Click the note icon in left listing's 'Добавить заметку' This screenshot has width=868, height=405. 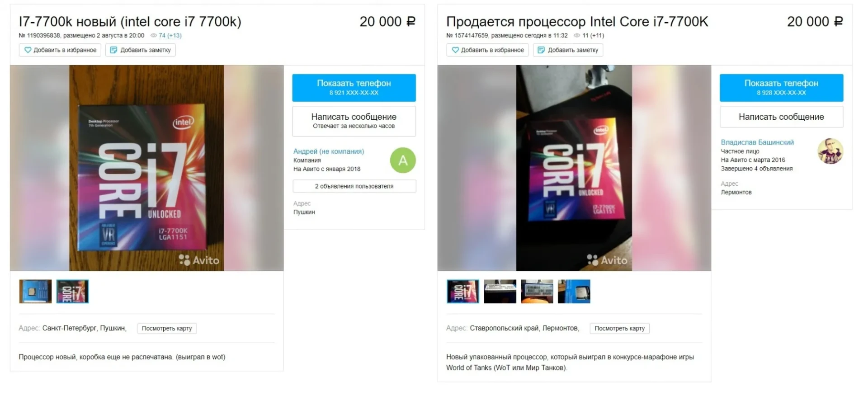[114, 50]
